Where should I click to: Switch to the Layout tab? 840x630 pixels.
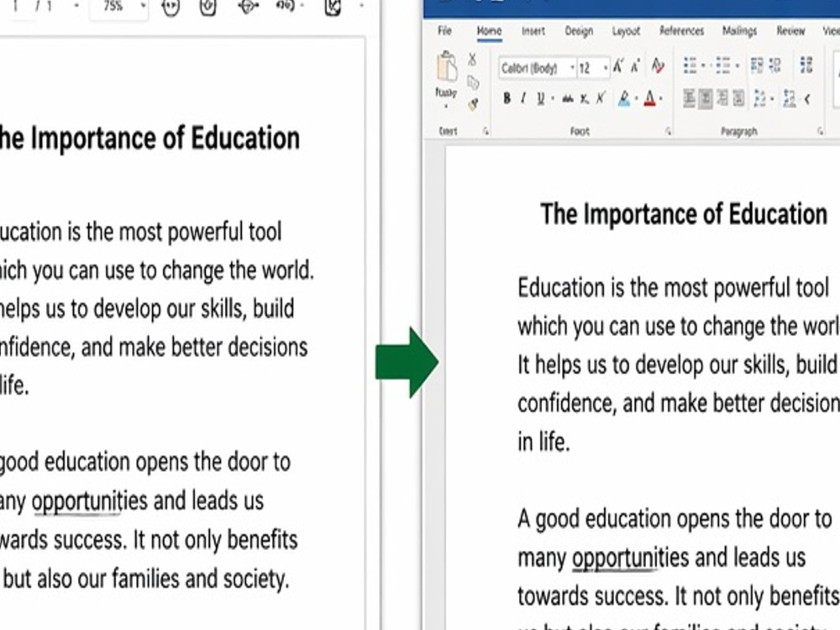(626, 31)
